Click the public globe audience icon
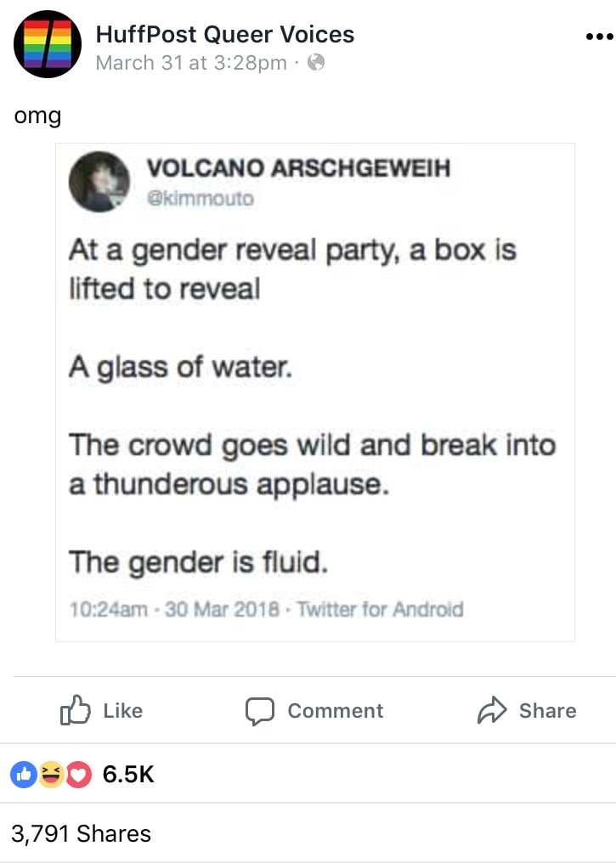 pos(316,62)
